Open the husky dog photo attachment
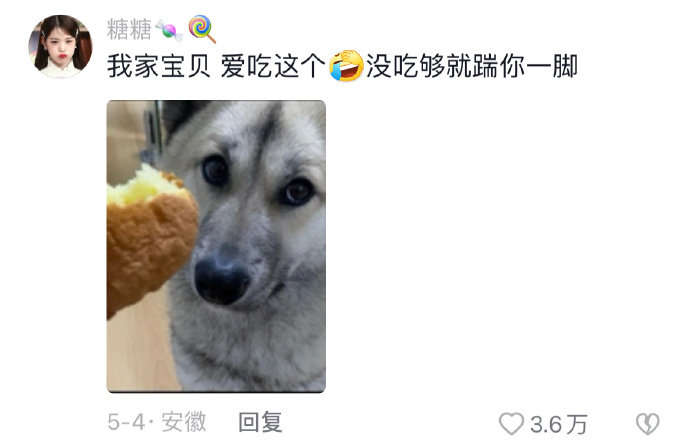Screen dimensions: 690x448 pyautogui.click(x=216, y=246)
